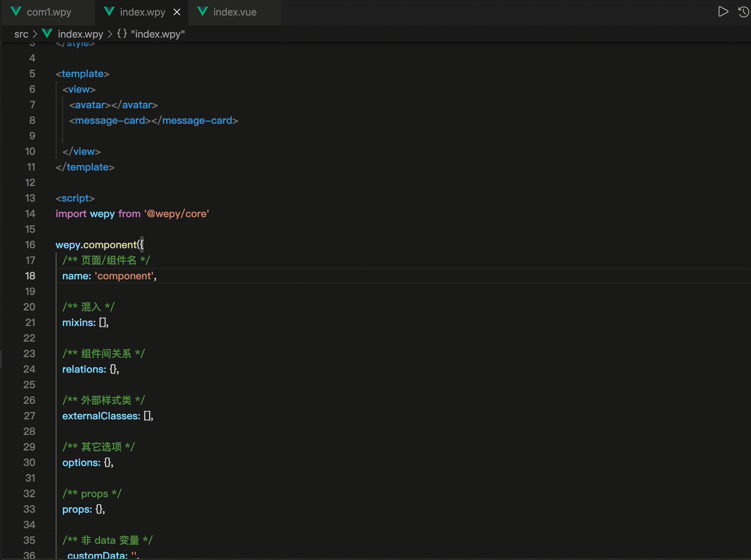Screen dimensions: 751x560
Task: Click the '@wepy/core' import string
Action: pyautogui.click(x=177, y=214)
